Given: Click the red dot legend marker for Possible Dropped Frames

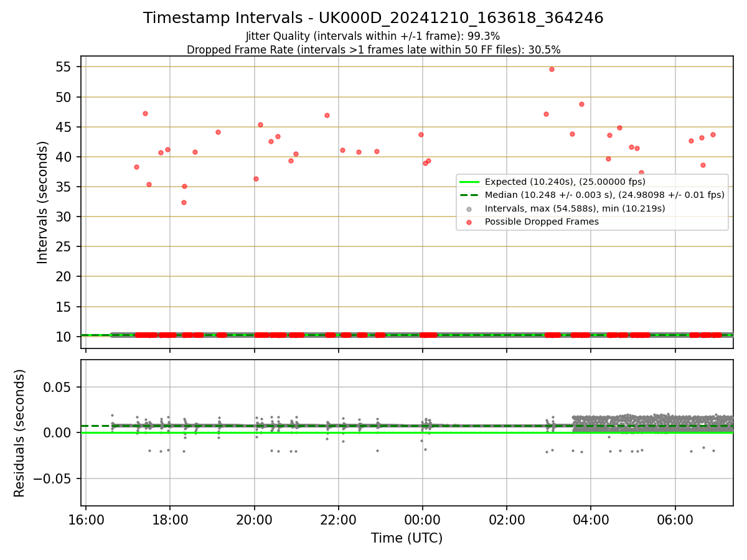Looking at the screenshot, I should [469, 222].
